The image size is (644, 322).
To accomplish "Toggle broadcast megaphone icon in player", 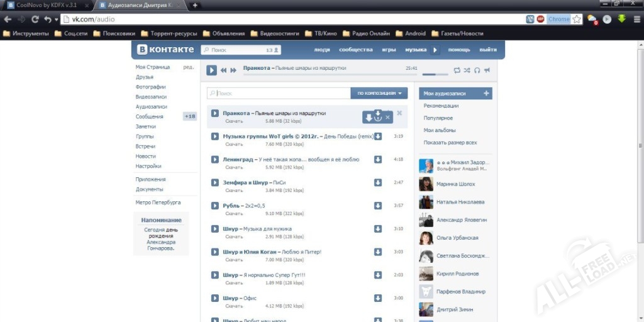I will click(x=487, y=70).
